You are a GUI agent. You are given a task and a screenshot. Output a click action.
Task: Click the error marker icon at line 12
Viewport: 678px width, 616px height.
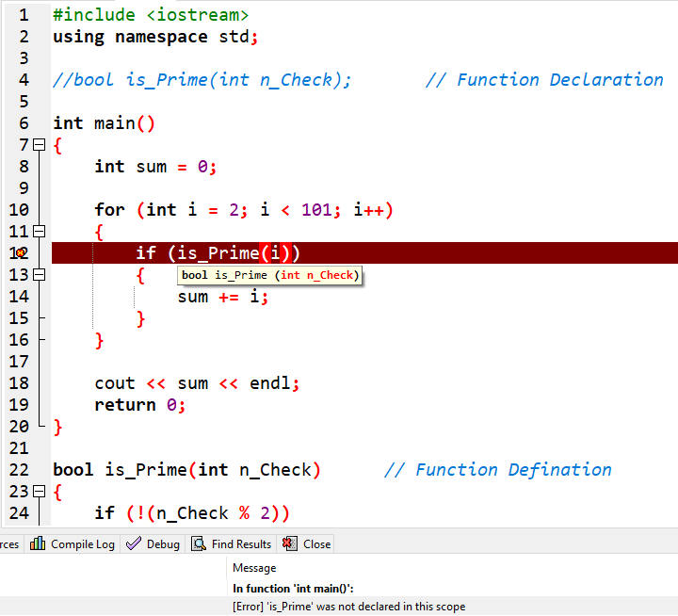(21, 253)
